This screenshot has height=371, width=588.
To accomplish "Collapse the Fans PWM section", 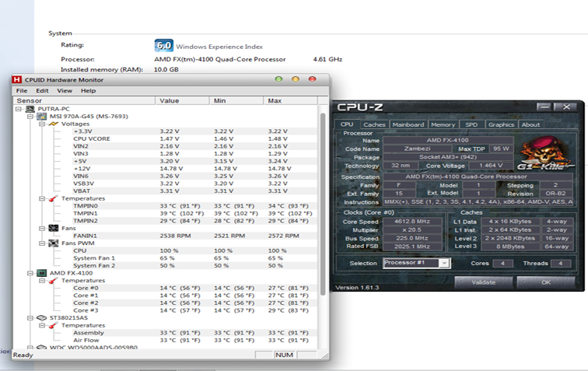I will (x=42, y=243).
